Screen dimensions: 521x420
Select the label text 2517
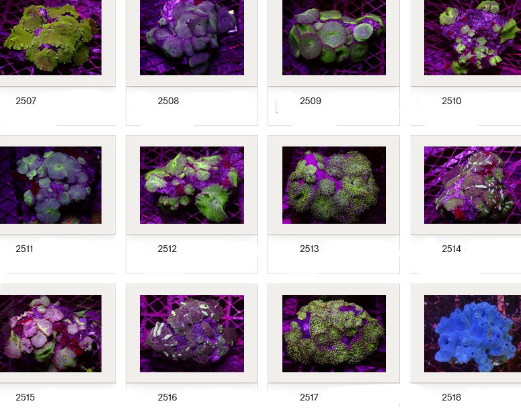coord(309,397)
